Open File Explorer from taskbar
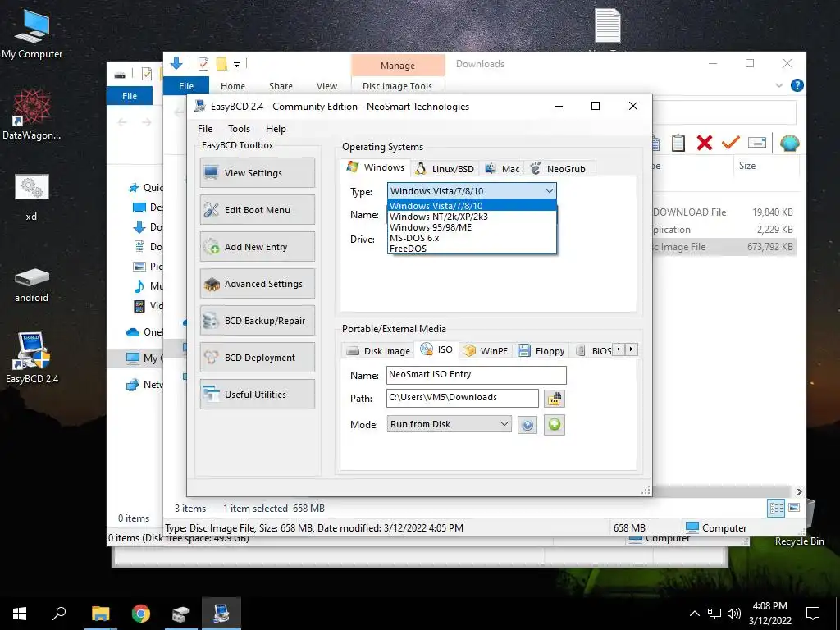840x630 pixels. pyautogui.click(x=100, y=614)
